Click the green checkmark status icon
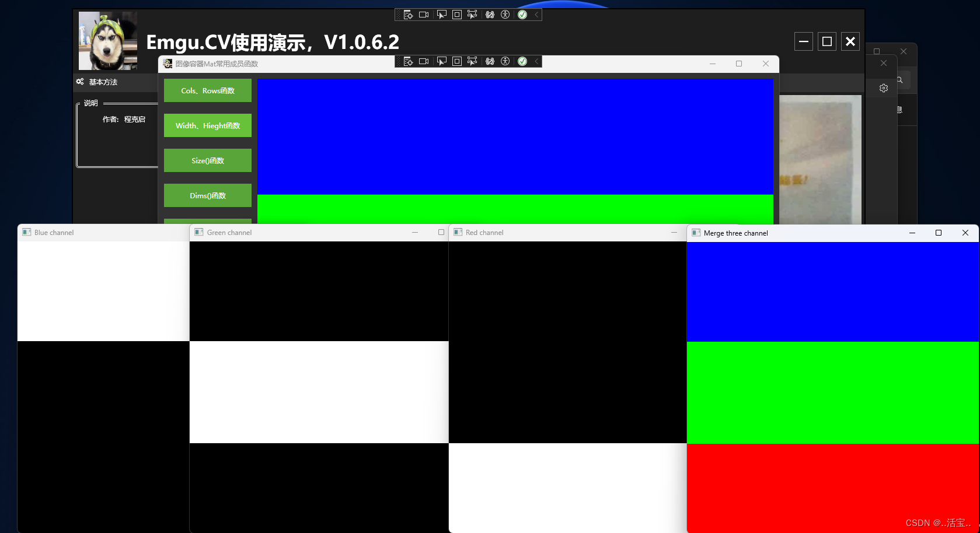Screen dimensions: 980x533 pyautogui.click(x=521, y=14)
